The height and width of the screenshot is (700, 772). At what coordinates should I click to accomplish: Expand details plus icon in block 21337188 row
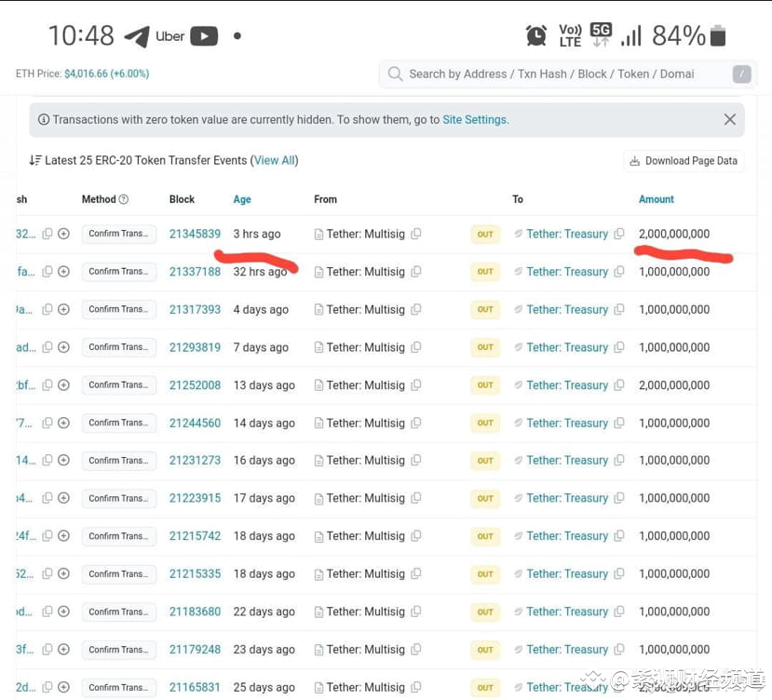(63, 271)
